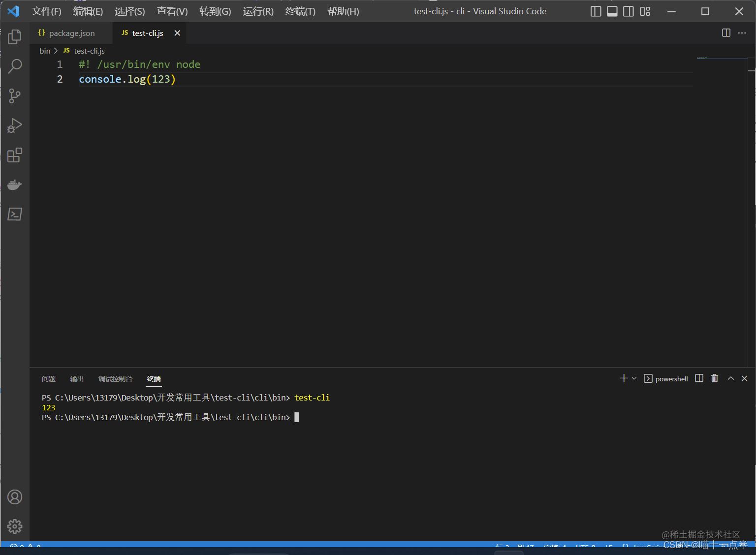Split the terminal panel
Image resolution: width=756 pixels, height=555 pixels.
point(699,378)
